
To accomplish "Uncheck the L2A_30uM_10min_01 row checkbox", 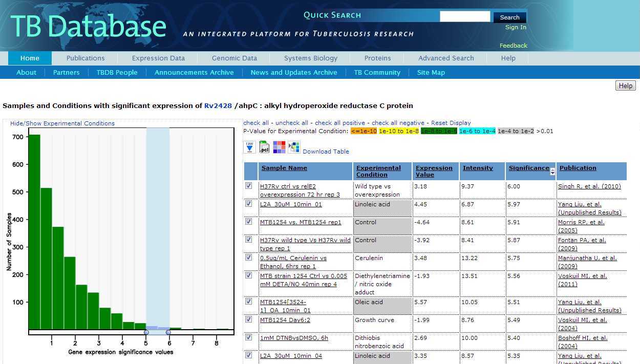I will point(248,204).
